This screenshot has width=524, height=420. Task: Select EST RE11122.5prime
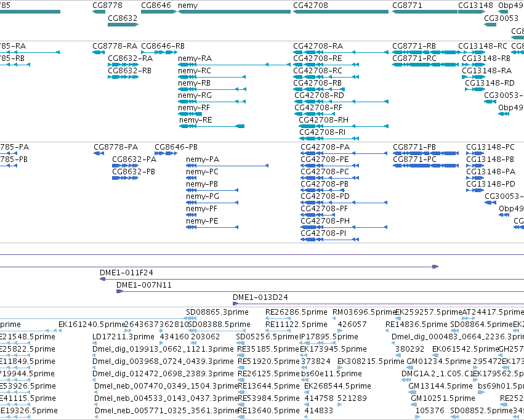[x=296, y=325]
